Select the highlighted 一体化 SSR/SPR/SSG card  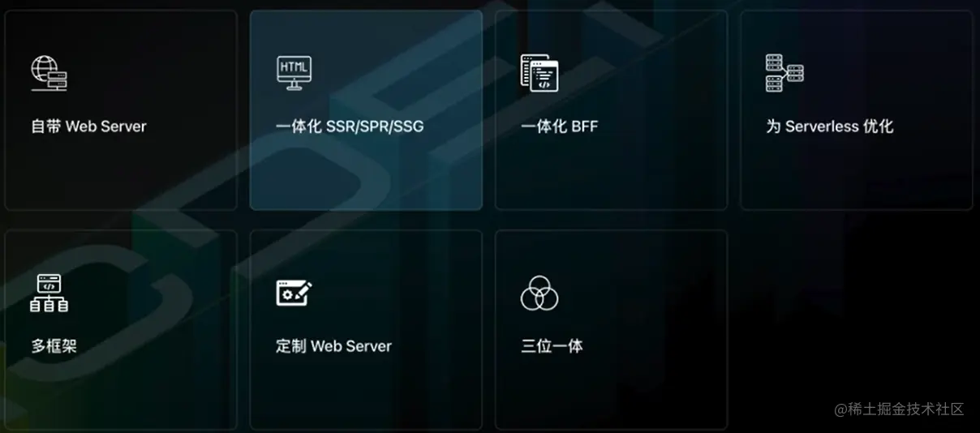tap(366, 110)
